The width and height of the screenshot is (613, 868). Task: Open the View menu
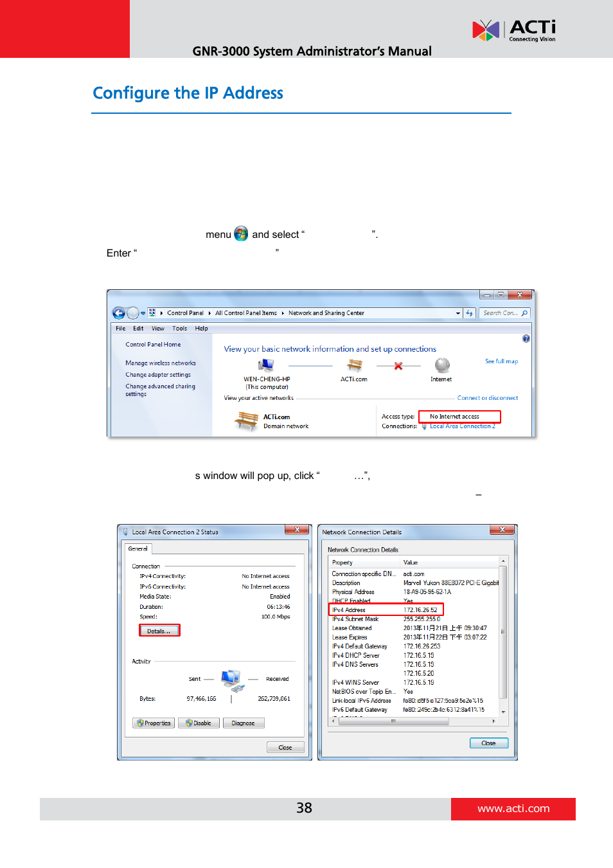158,329
